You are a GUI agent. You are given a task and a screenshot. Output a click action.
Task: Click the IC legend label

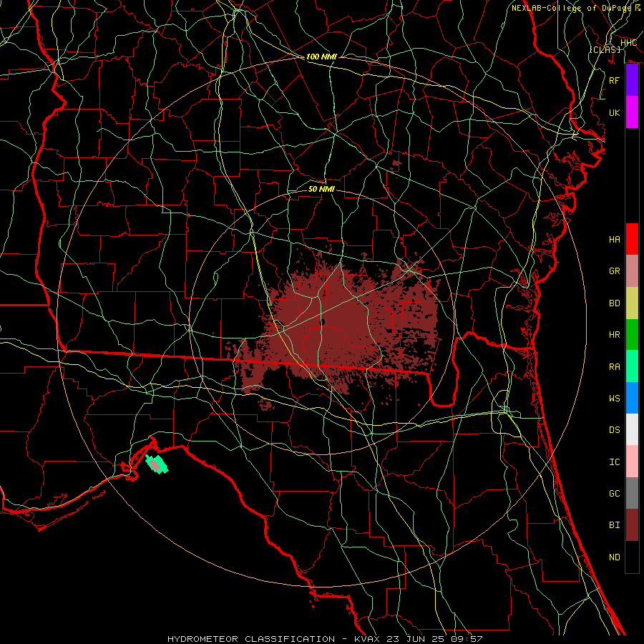click(x=614, y=462)
